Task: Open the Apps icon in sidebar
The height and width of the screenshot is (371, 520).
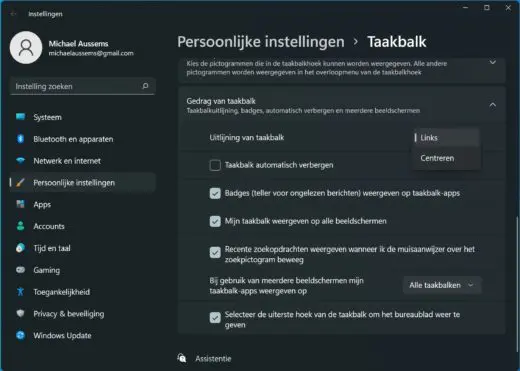Action: coord(21,204)
